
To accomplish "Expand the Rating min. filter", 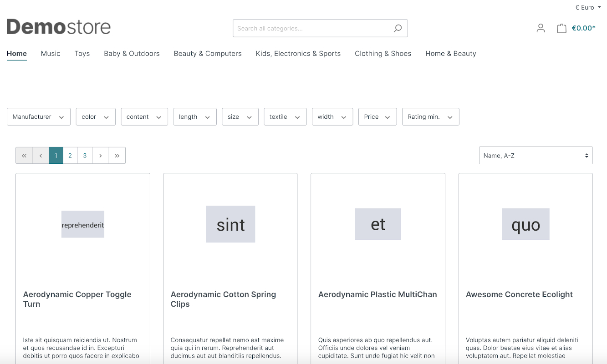I will pyautogui.click(x=430, y=117).
